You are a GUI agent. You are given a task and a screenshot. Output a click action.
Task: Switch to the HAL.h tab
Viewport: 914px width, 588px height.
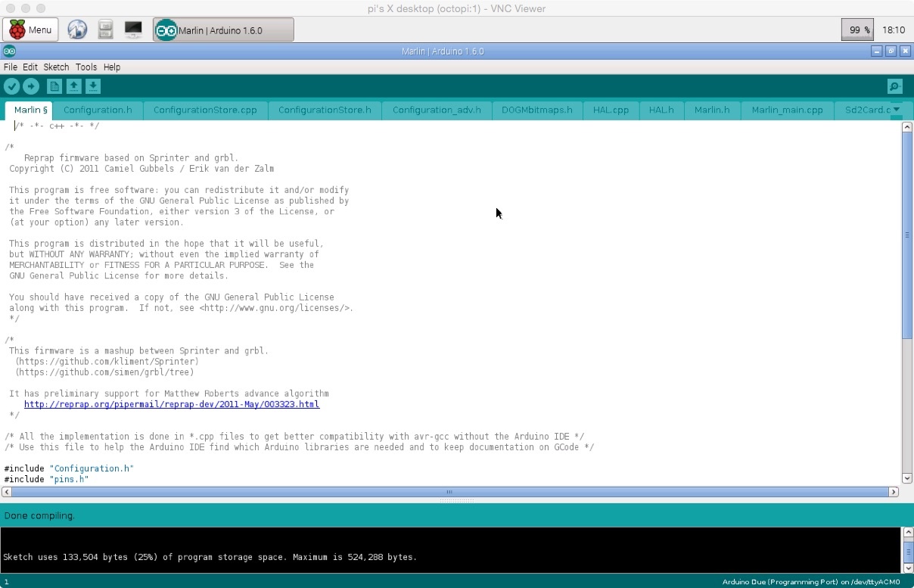coord(661,110)
